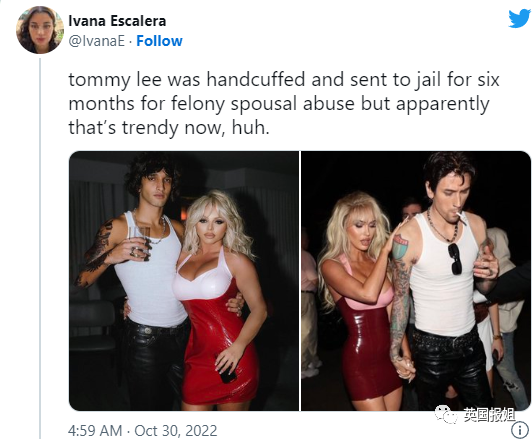Click the drink glass in left photo
532x439 pixels.
(x=139, y=240)
